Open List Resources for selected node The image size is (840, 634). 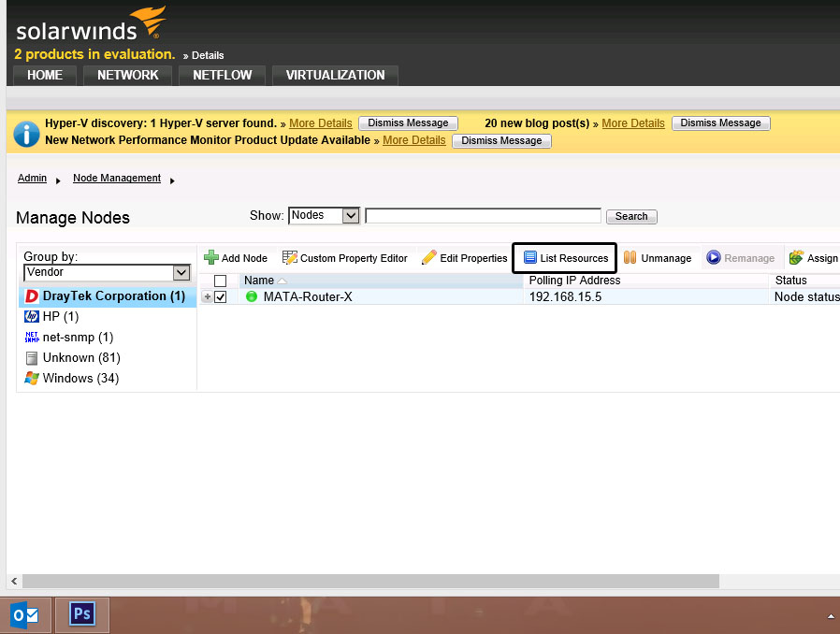[565, 258]
